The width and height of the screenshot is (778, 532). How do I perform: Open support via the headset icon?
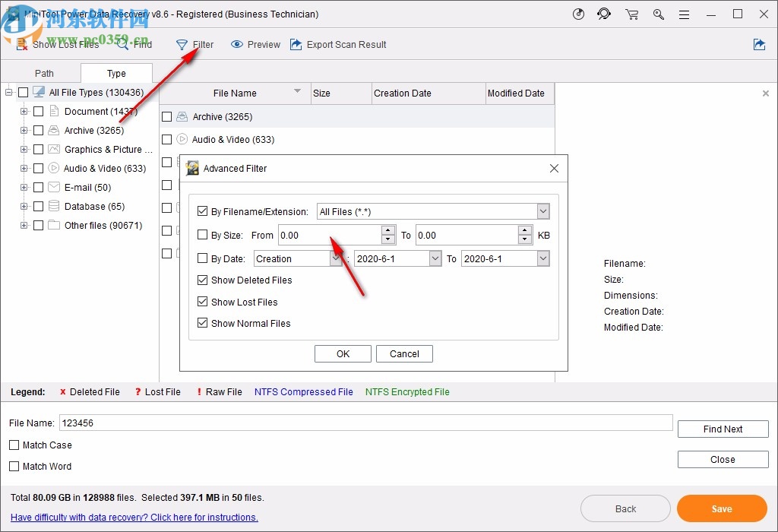tap(604, 14)
